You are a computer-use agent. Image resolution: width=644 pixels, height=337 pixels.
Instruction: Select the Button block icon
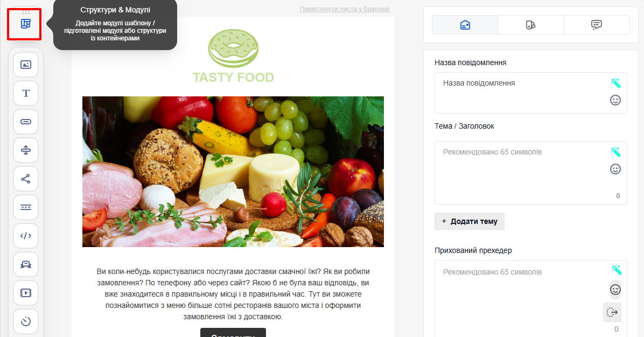click(x=26, y=122)
